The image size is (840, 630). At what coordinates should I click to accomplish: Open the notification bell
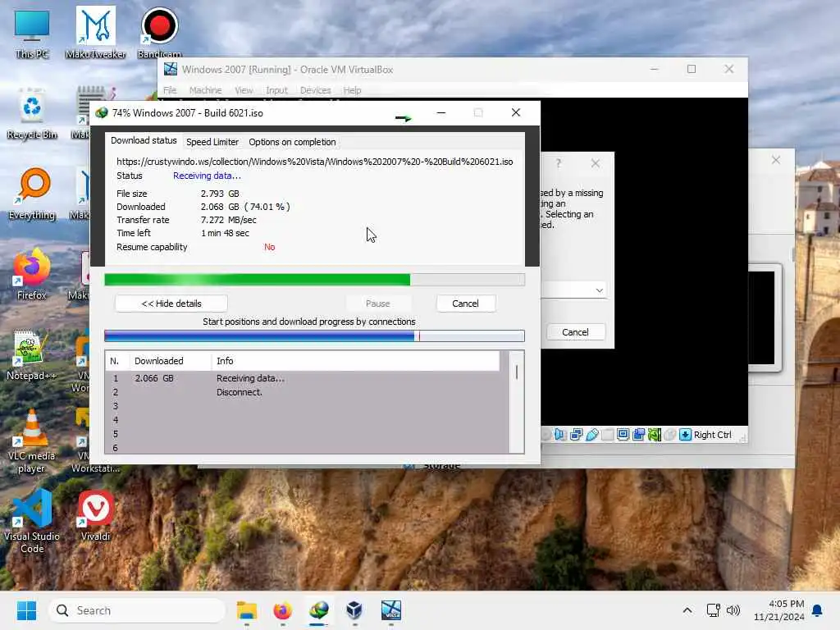pos(818,610)
